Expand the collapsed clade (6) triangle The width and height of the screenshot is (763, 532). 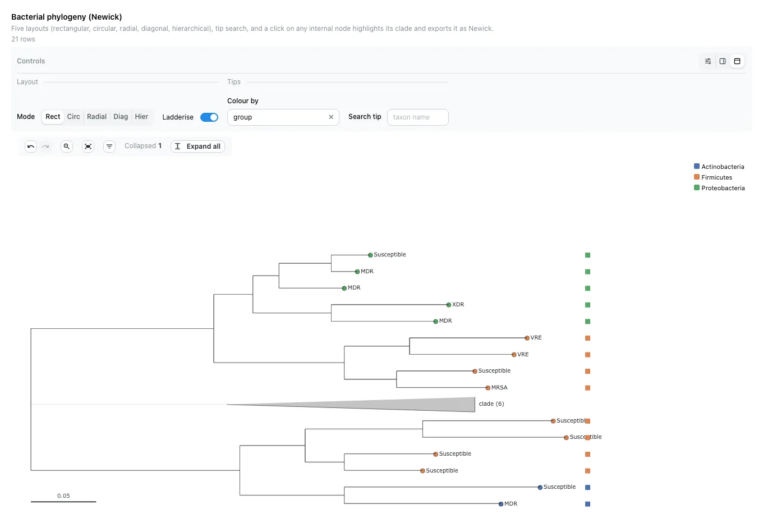pos(351,404)
